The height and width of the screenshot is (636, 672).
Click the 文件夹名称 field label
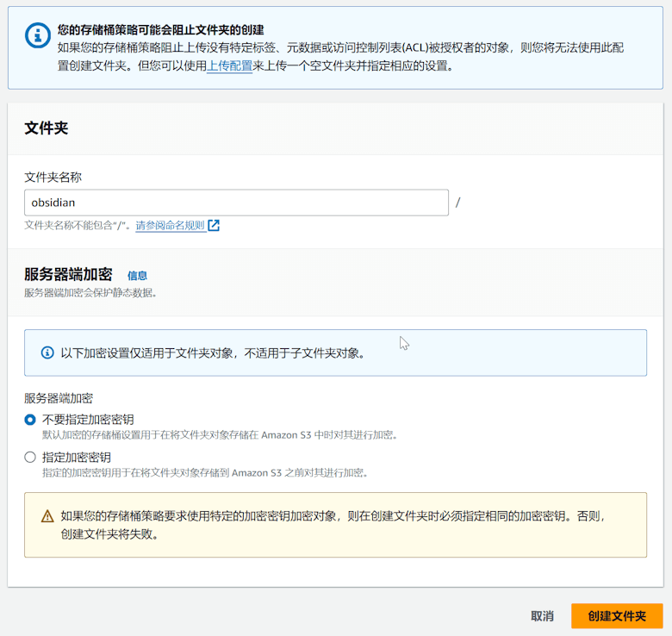[53, 177]
